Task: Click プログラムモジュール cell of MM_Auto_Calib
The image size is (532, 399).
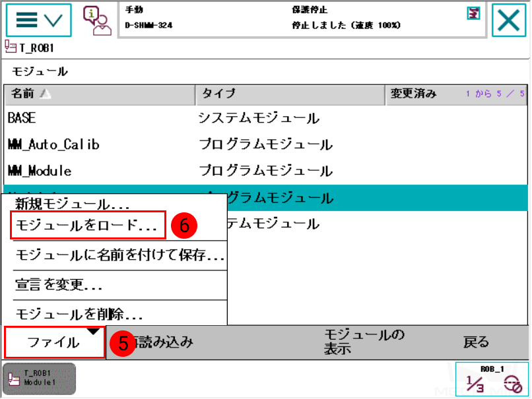Action: tap(265, 144)
